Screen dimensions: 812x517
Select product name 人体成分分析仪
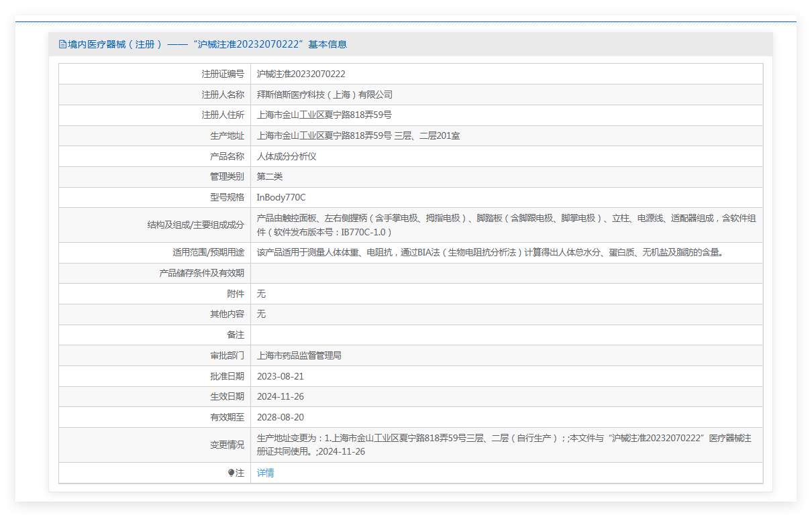click(x=287, y=156)
